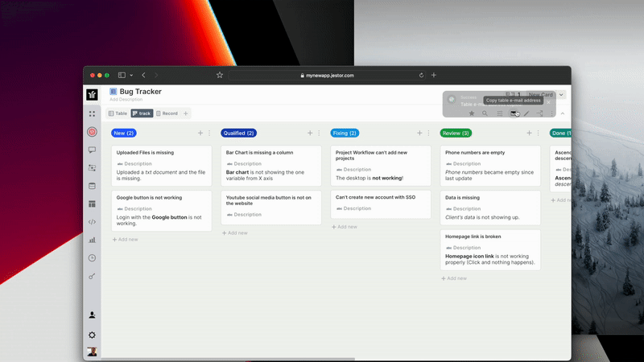
Task: Add a new view tab with plus
Action: point(186,113)
